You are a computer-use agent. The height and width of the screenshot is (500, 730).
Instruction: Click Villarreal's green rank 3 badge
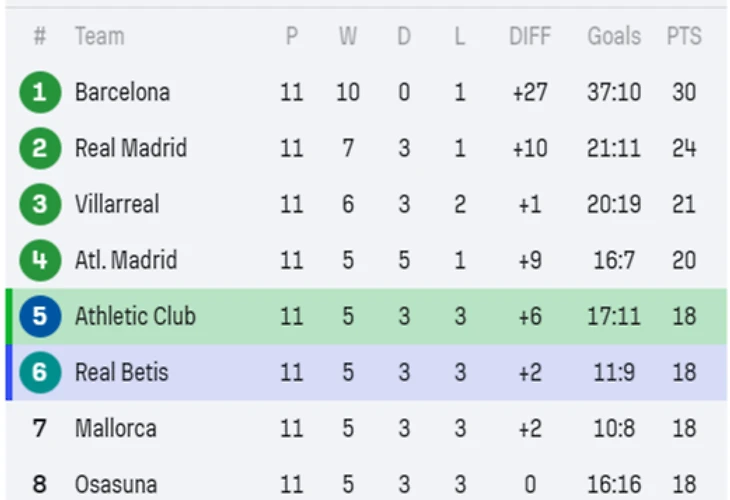[40, 204]
